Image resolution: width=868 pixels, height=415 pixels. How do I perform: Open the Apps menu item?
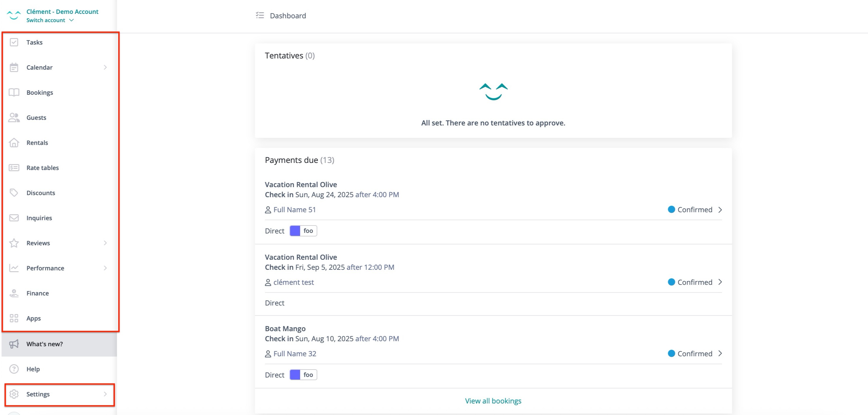[33, 318]
